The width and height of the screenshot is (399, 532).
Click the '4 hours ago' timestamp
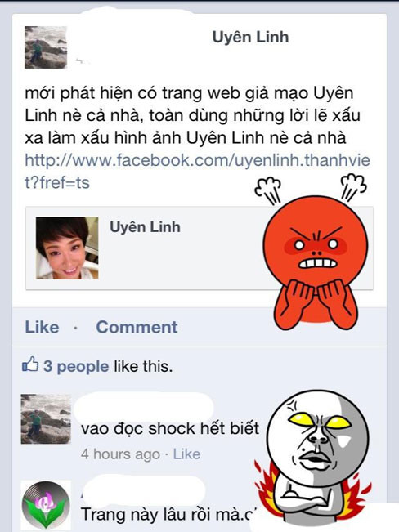(x=120, y=454)
